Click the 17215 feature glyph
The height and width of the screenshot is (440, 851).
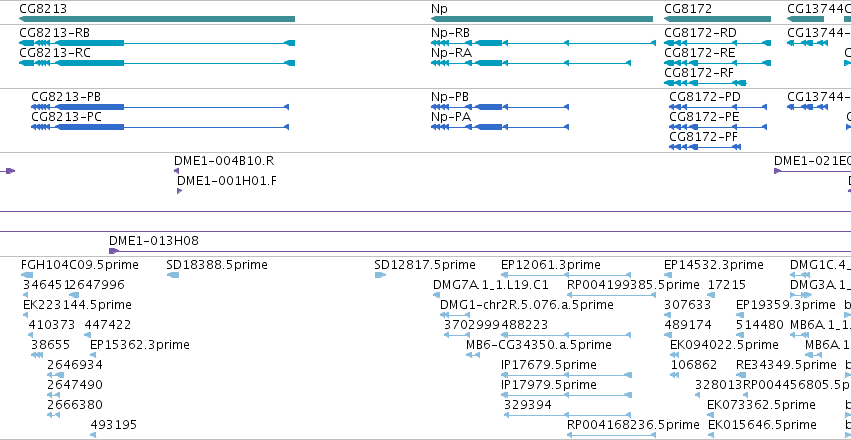712,295
